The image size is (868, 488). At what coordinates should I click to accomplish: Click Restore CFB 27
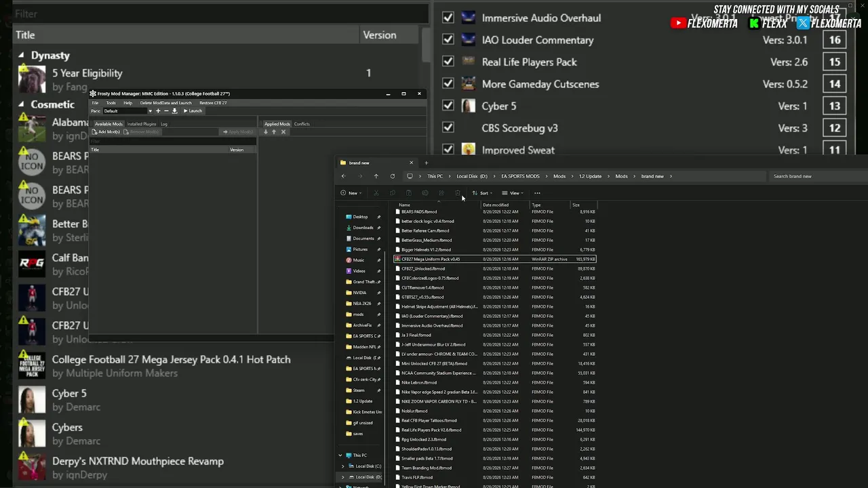point(213,103)
